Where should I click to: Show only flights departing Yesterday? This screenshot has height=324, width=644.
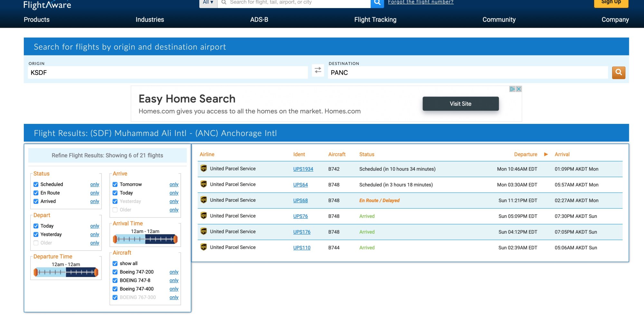pos(95,234)
